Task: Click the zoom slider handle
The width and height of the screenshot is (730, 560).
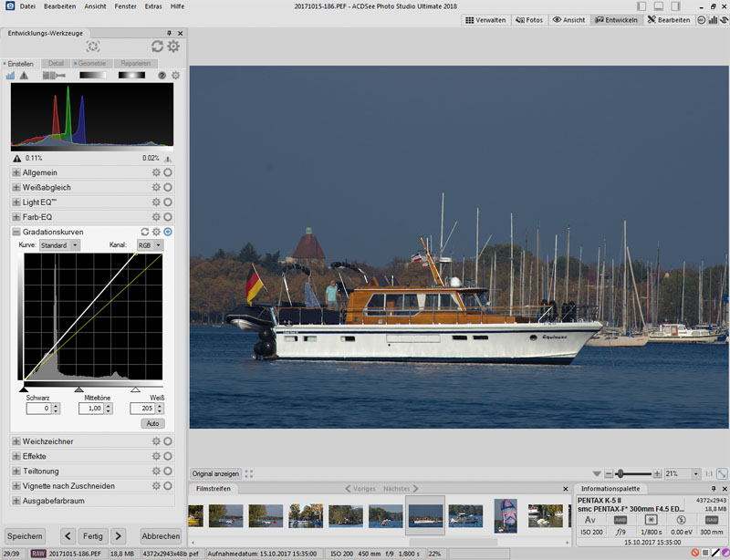Action: point(620,474)
